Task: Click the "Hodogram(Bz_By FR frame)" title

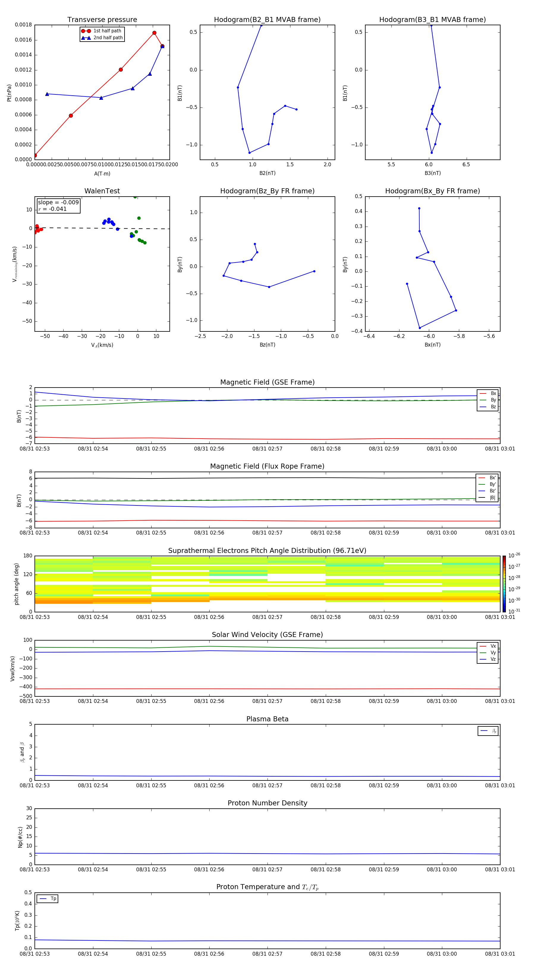Action: tap(267, 191)
